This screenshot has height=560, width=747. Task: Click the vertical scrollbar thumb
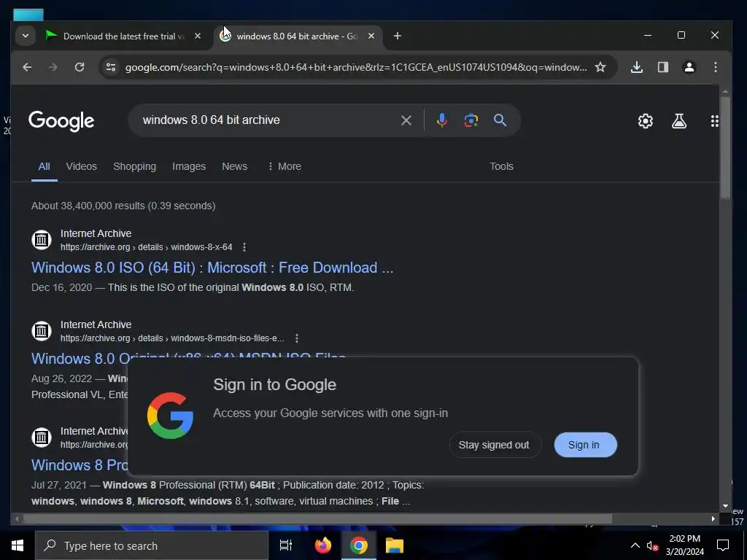[x=725, y=147]
